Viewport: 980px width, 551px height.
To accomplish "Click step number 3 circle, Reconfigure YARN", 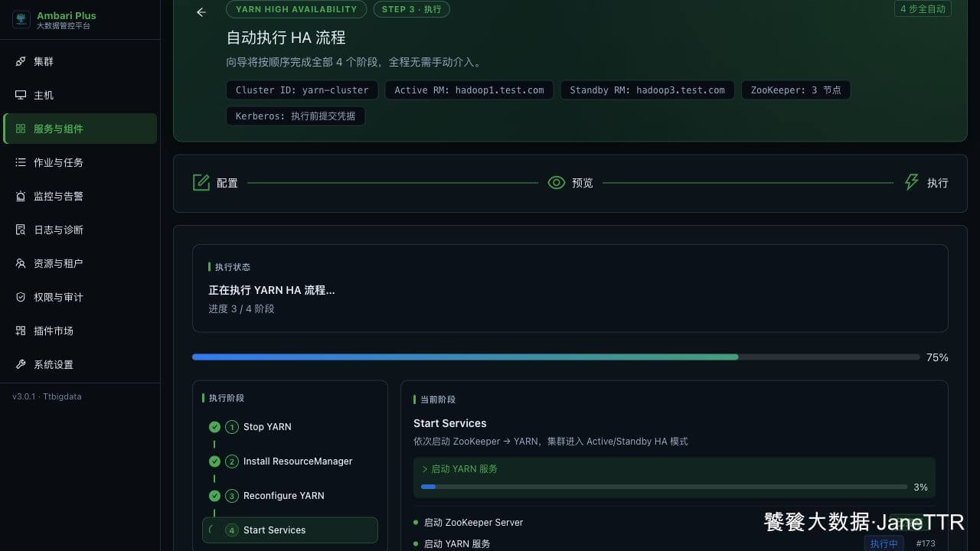I will pyautogui.click(x=232, y=496).
